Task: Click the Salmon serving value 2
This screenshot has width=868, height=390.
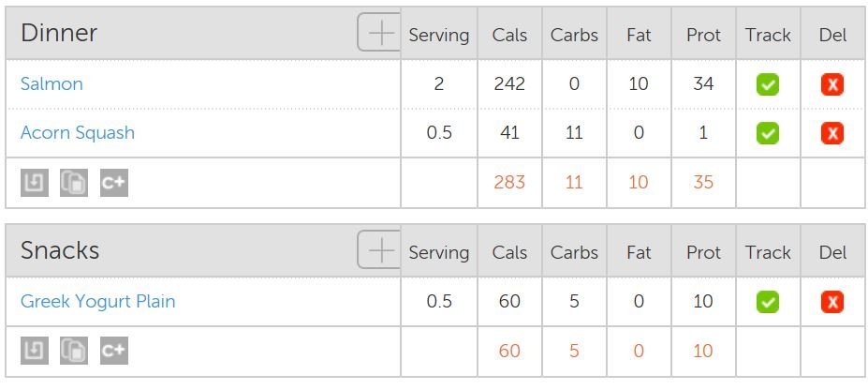Action: tap(439, 84)
